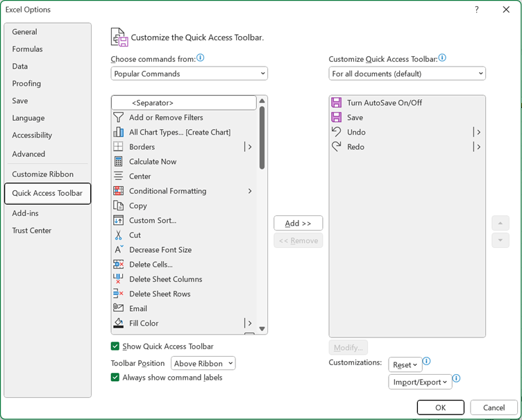The width and height of the screenshot is (522, 420).
Task: Uncheck Show Quick Access Toolbar
Action: (115, 346)
